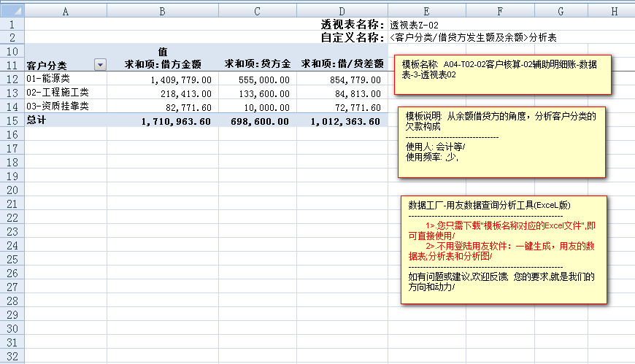Click the 模板说明 yellow note box
The image size is (635, 364).
coord(502,141)
